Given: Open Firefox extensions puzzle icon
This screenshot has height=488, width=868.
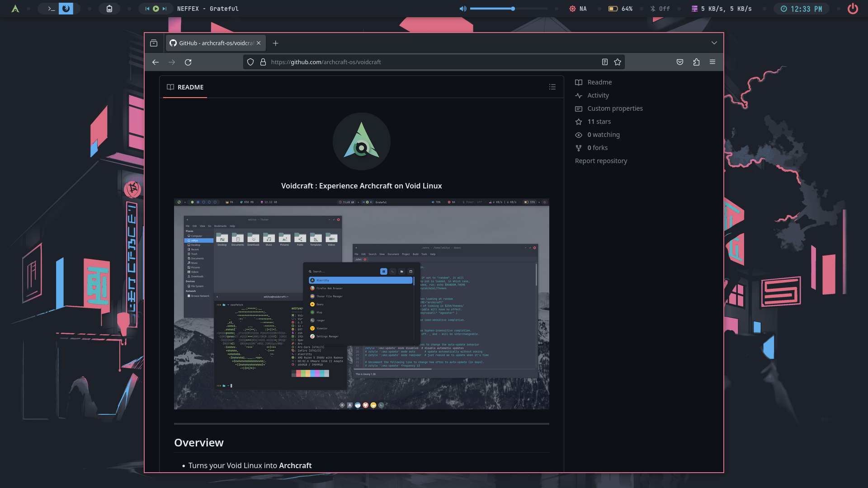Looking at the screenshot, I should tap(696, 62).
